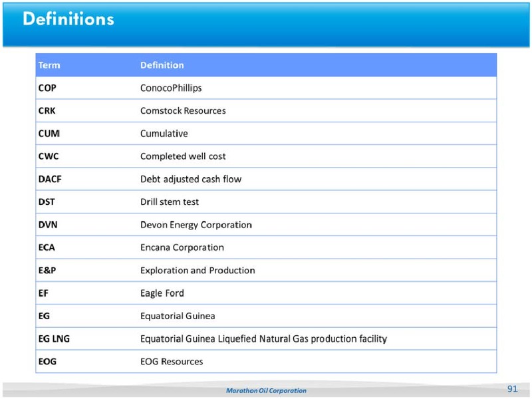Select 'Completed well cost' definition

184,156
